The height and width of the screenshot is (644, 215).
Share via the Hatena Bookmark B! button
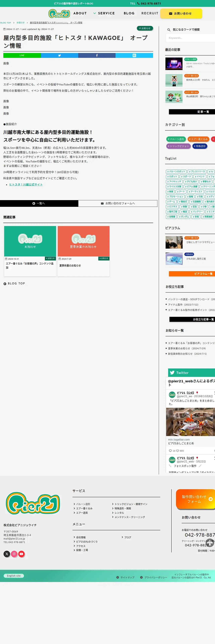tap(134, 56)
